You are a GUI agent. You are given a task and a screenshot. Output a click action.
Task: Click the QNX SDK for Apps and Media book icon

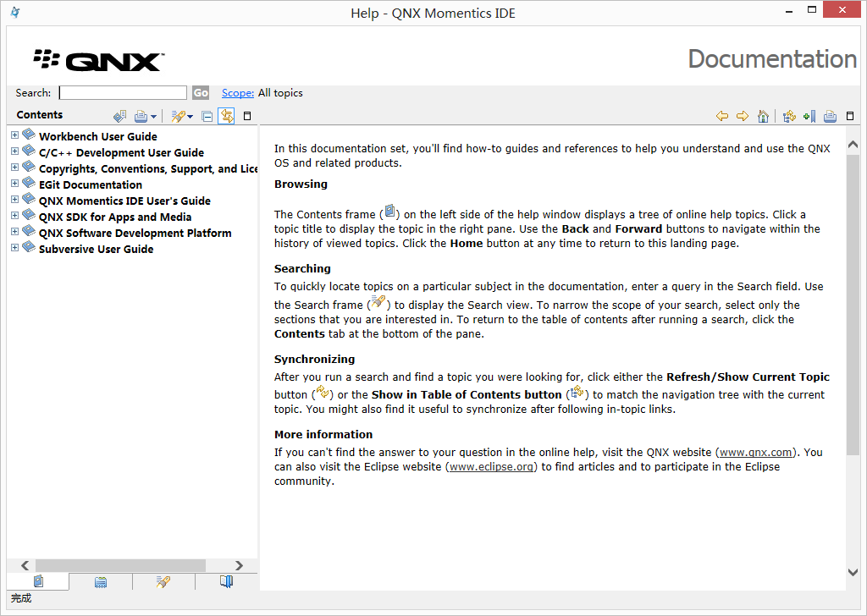point(29,214)
